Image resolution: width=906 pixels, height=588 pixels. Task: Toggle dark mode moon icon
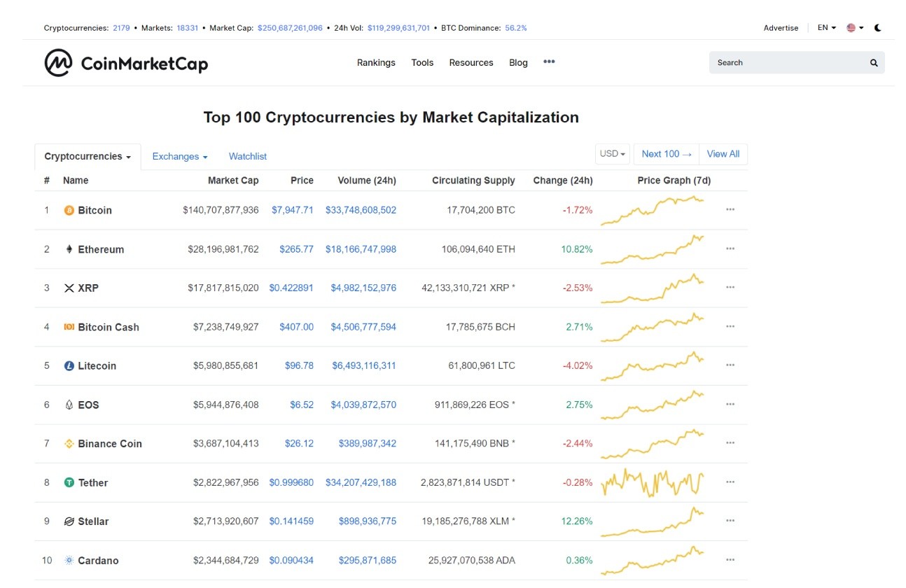(877, 28)
